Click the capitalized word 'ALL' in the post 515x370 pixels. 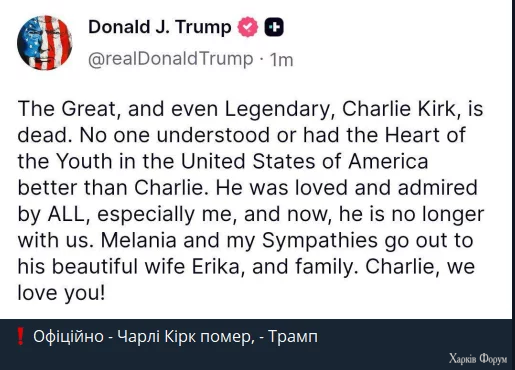pos(66,214)
